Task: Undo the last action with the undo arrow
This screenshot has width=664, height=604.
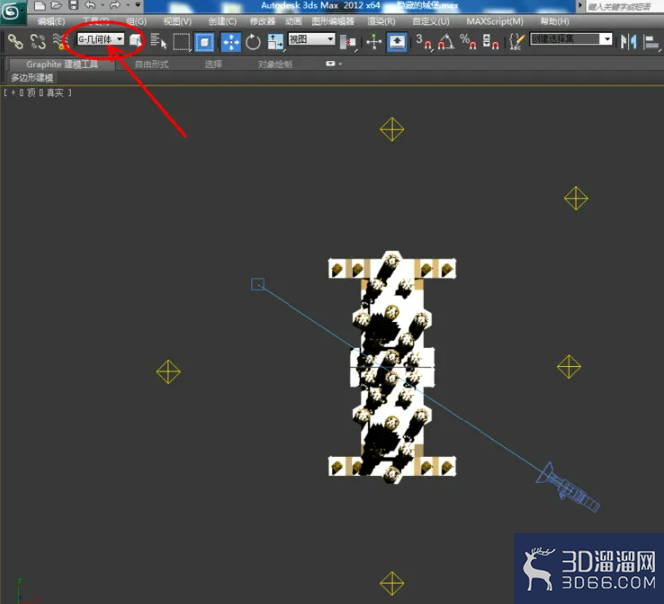Action: [90, 6]
